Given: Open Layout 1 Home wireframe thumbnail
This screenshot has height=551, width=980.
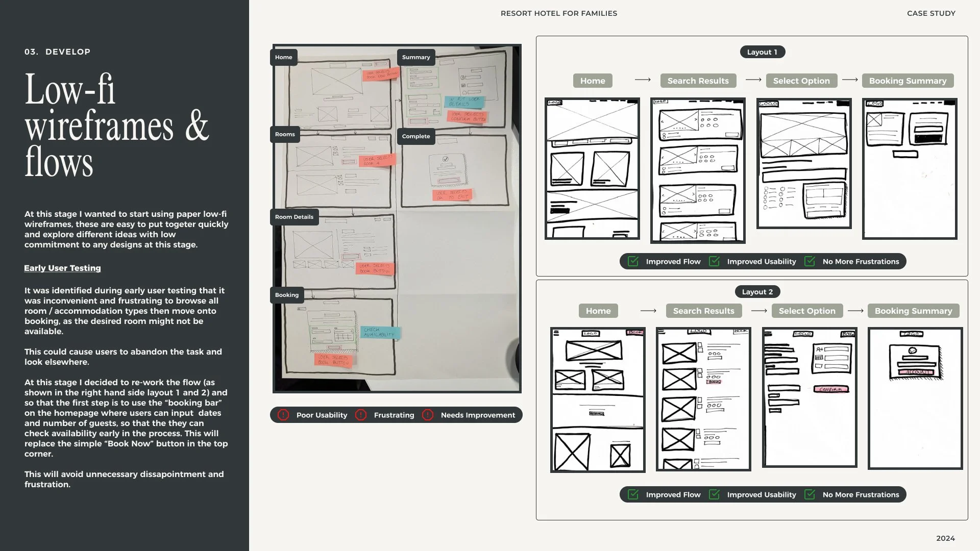Looking at the screenshot, I should click(x=592, y=168).
